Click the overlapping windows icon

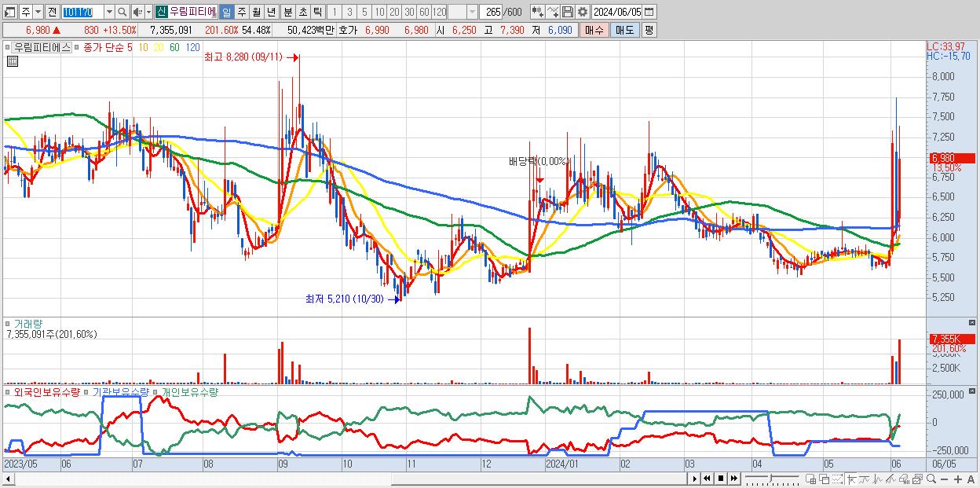coord(825,479)
